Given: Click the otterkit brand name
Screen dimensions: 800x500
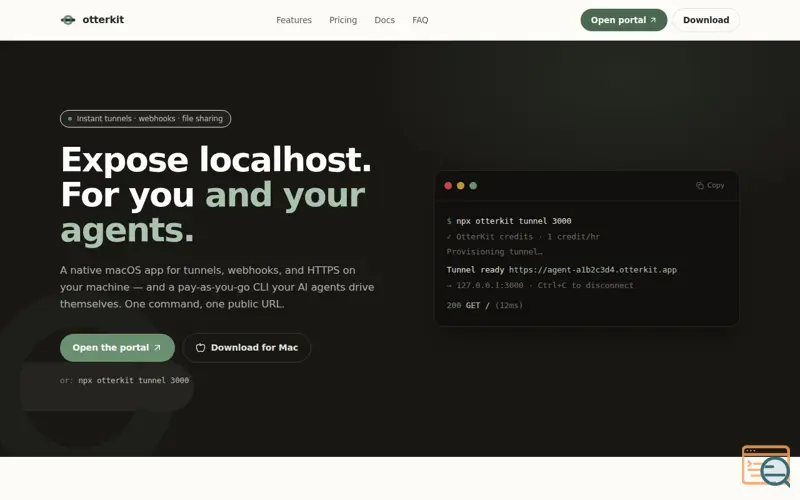Looking at the screenshot, I should tap(103, 19).
